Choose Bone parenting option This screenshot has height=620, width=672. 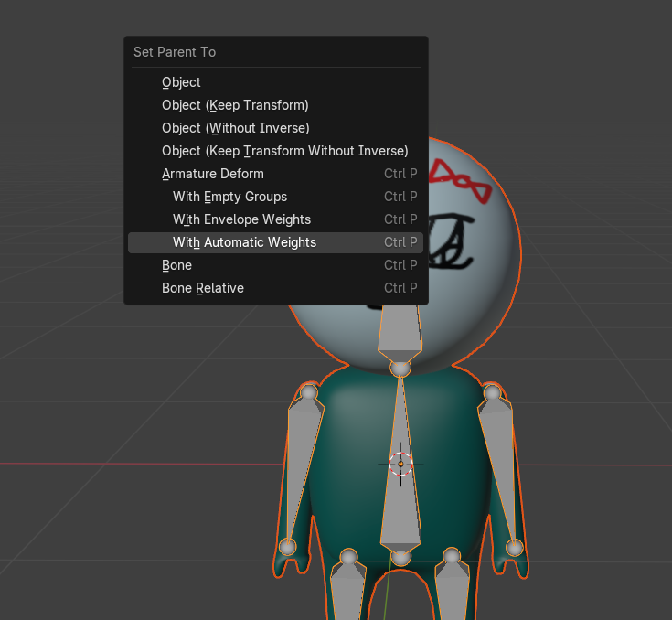275,265
